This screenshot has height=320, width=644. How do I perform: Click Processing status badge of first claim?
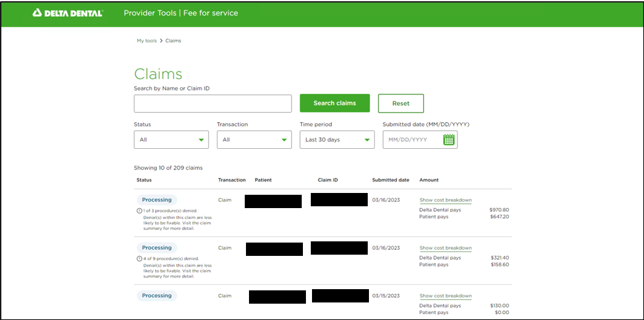157,200
